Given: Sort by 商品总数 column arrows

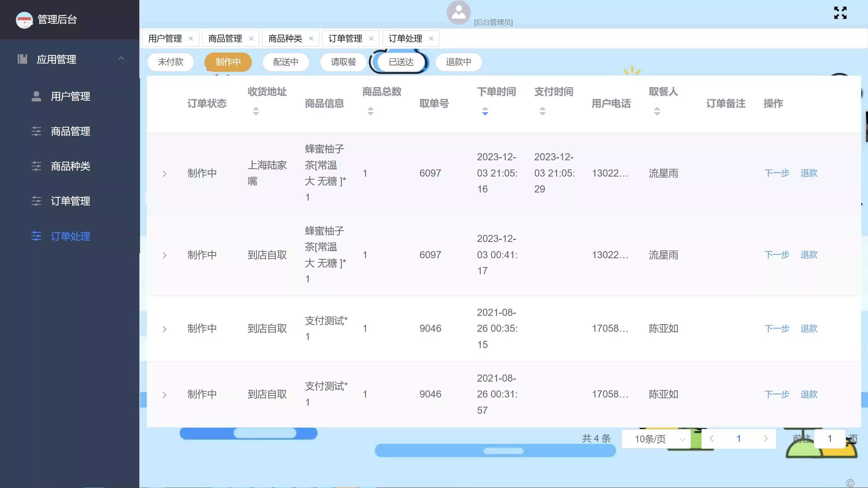Looking at the screenshot, I should 371,111.
